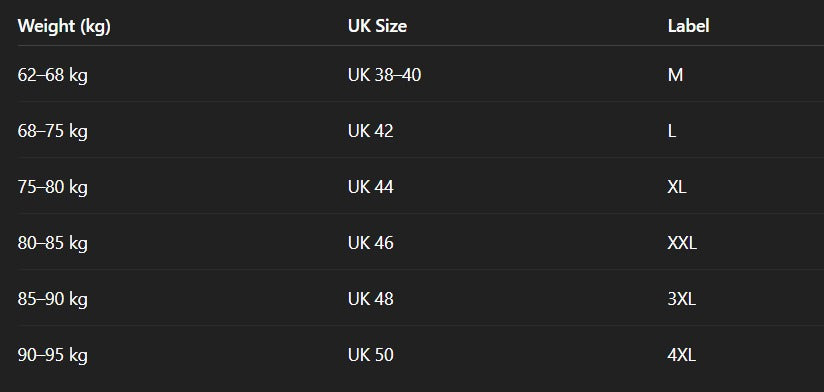This screenshot has width=824, height=392.
Task: Click the UK 50 size cell
Action: point(370,355)
